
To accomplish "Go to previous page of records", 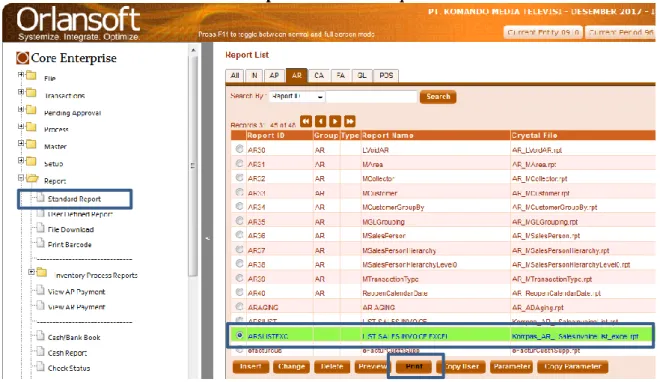I will (x=320, y=122).
